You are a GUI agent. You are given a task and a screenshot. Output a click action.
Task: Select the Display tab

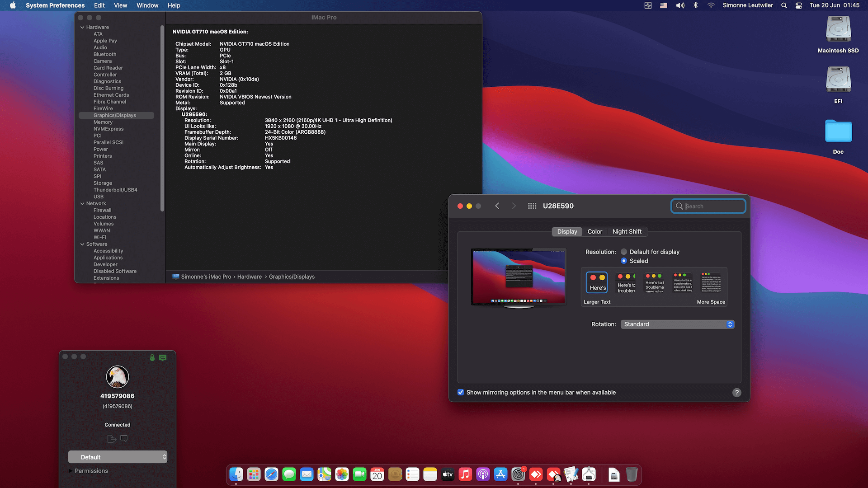point(567,231)
